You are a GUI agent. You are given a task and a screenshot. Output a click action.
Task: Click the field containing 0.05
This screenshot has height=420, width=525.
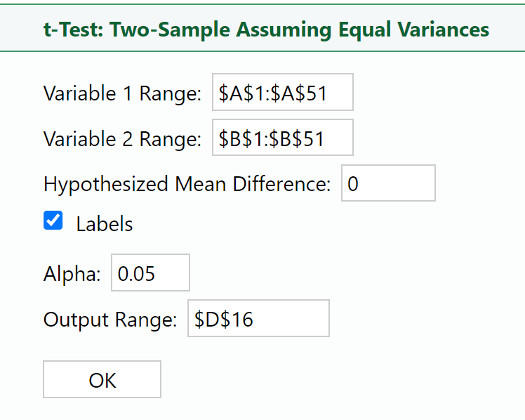pos(150,273)
